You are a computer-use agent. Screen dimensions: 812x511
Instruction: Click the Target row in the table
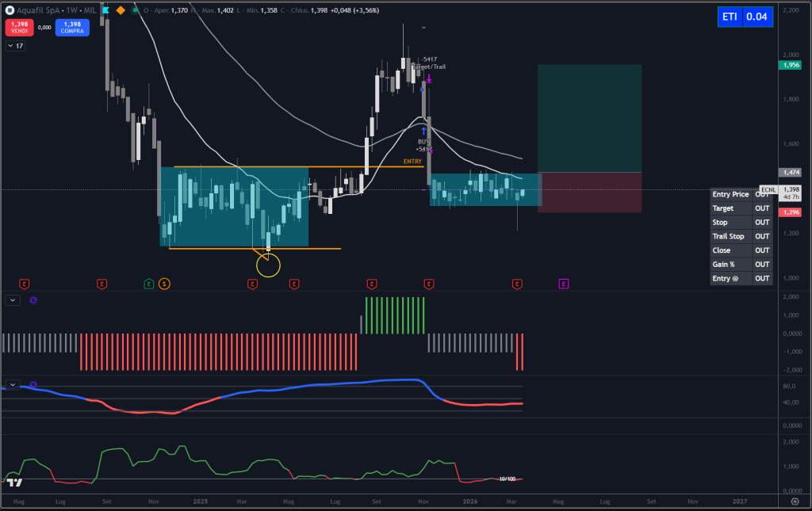point(741,208)
